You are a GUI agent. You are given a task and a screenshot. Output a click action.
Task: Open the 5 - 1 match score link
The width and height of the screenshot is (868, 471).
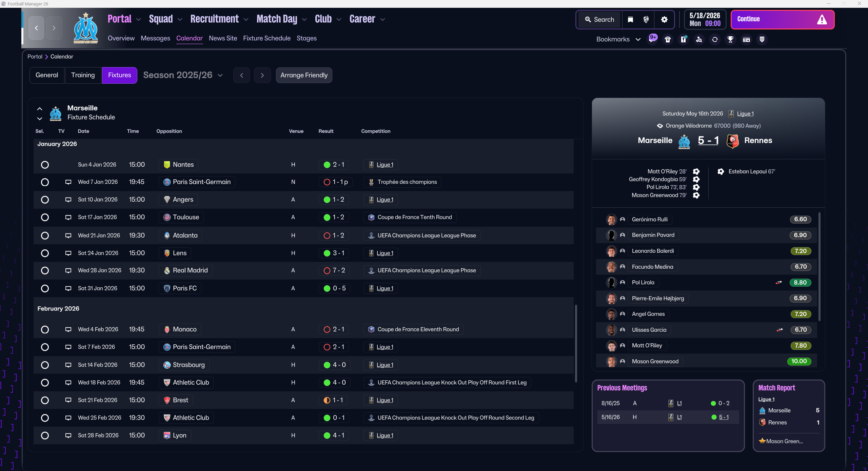click(708, 140)
